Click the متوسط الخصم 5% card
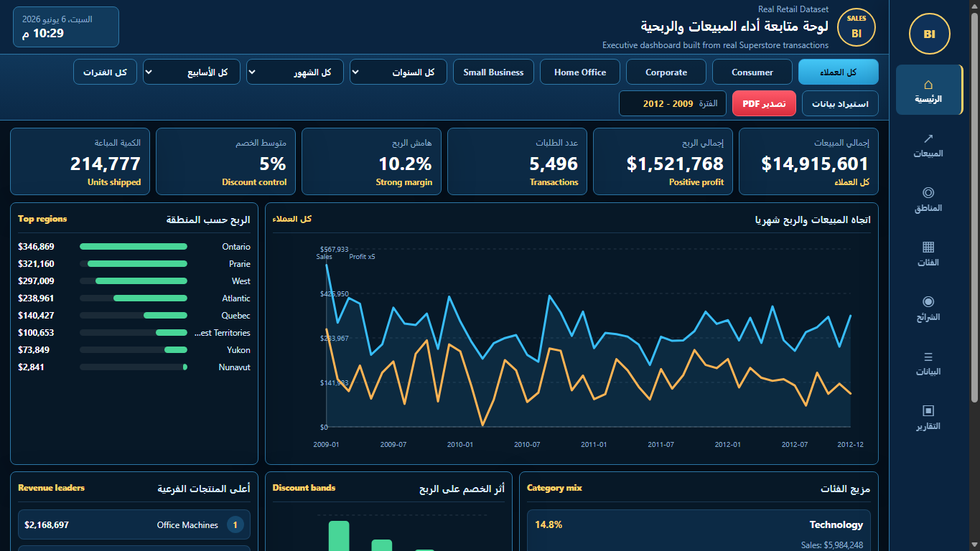The image size is (980, 551). (225, 161)
